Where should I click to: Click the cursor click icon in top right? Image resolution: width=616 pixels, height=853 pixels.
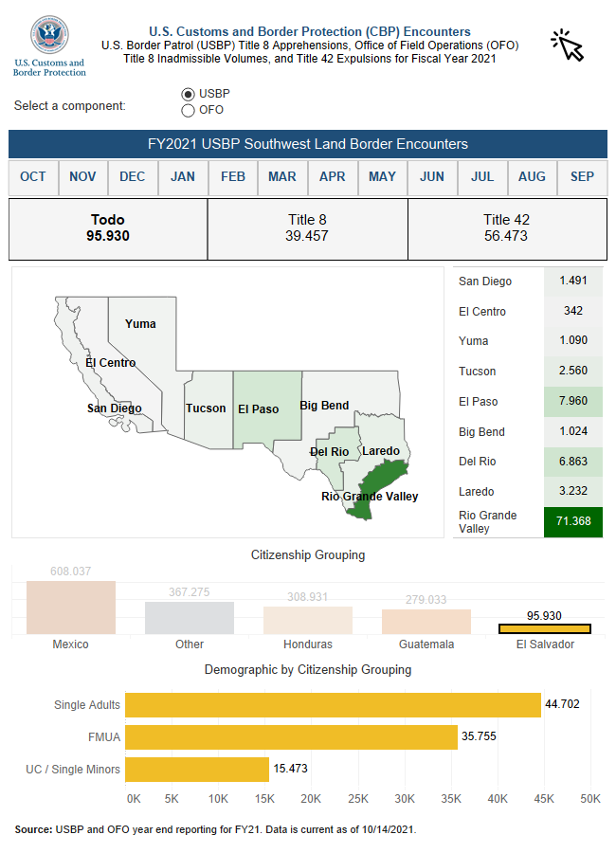[x=568, y=44]
